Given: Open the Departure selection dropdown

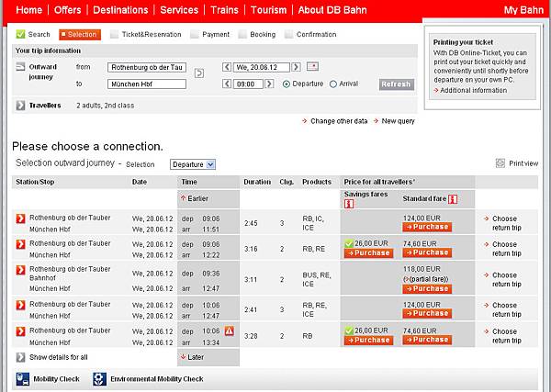Looking at the screenshot, I should point(193,164).
